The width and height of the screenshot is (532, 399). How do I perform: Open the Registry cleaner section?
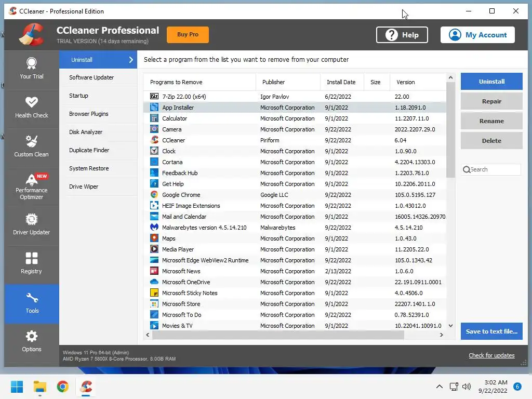(32, 264)
